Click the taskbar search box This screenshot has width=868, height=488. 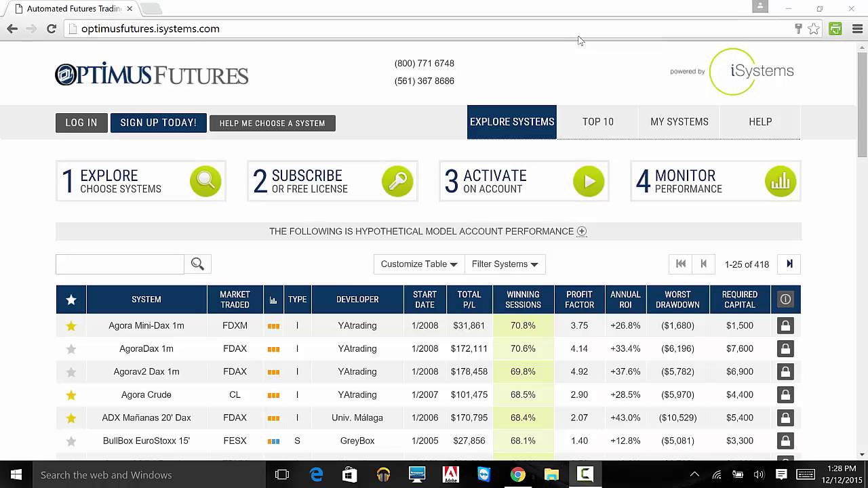pyautogui.click(x=149, y=474)
